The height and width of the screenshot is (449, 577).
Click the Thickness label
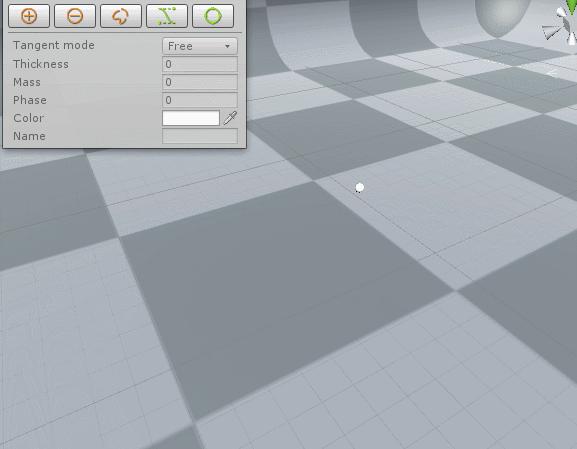[x=41, y=64]
